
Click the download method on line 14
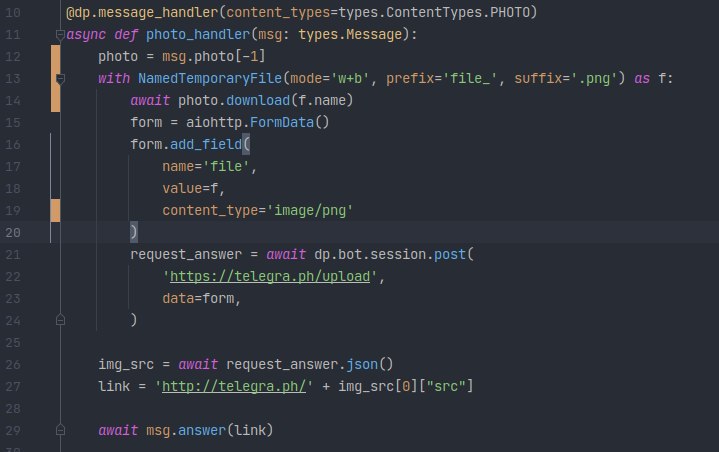click(258, 100)
